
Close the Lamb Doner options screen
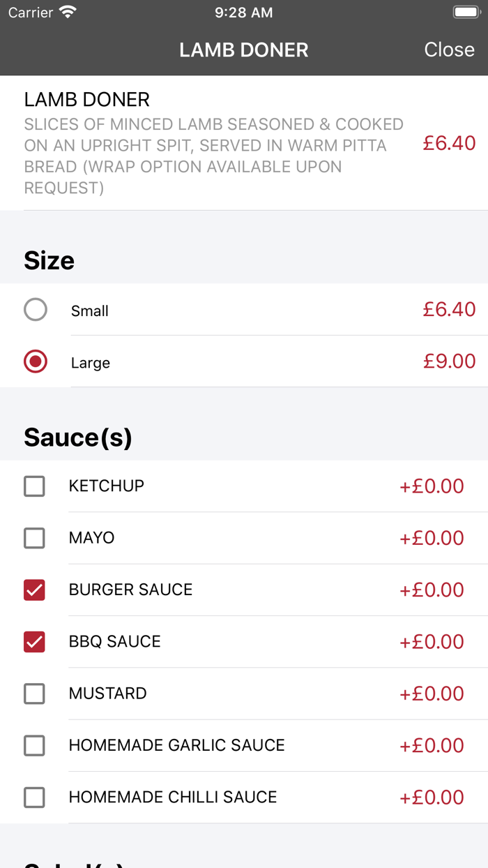coord(449,50)
